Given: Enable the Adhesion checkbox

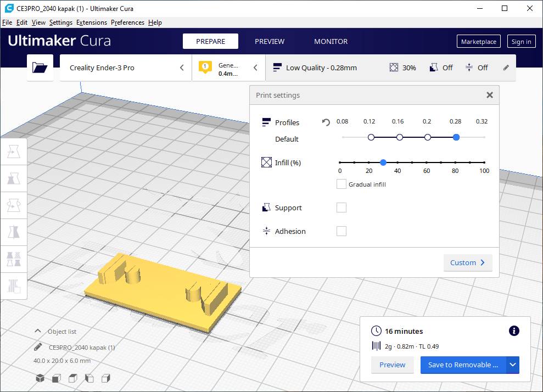Looking at the screenshot, I should pos(341,231).
